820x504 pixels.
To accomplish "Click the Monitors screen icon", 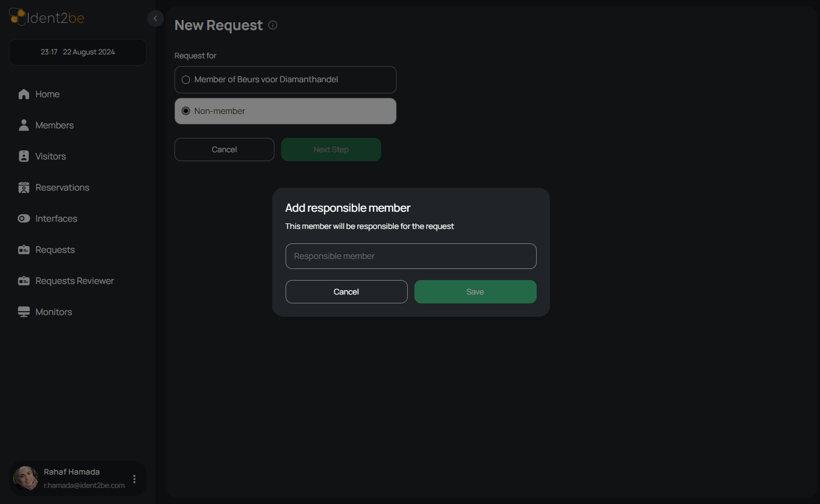I will (x=23, y=312).
